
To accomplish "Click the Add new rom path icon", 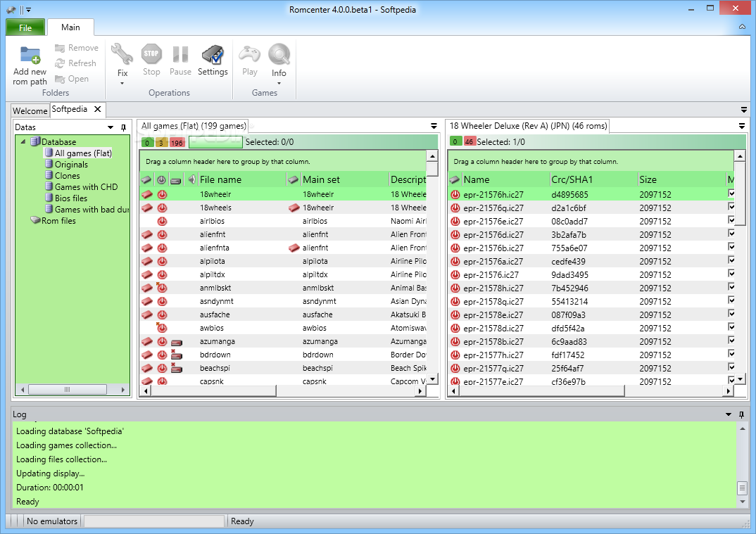I will pyautogui.click(x=30, y=55).
